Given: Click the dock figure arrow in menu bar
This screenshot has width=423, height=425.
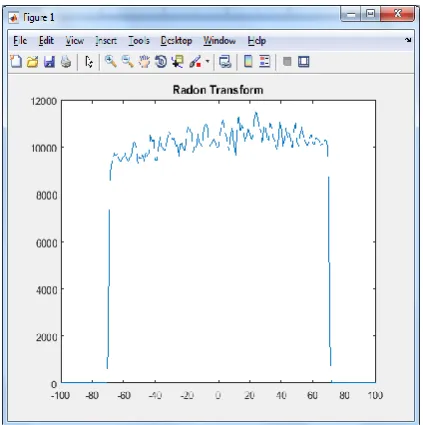Looking at the screenshot, I should (408, 40).
